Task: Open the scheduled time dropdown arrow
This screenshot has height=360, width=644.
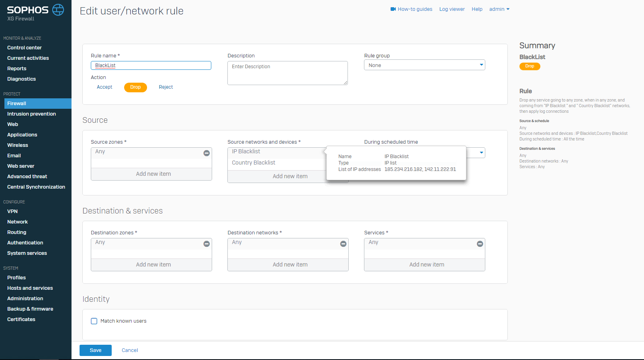Action: pyautogui.click(x=481, y=153)
